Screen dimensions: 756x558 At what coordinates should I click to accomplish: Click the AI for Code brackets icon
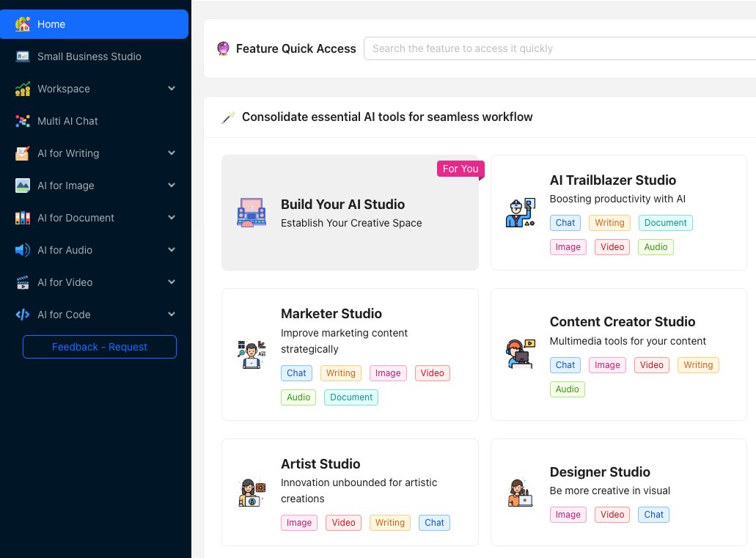pyautogui.click(x=23, y=315)
